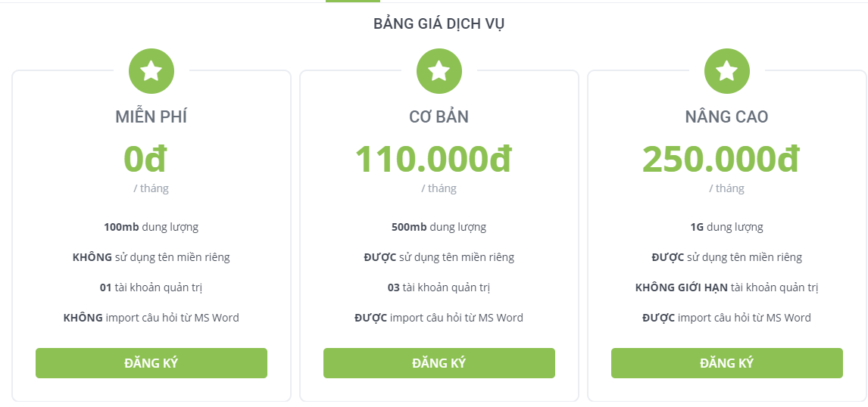Click the star icon above CƠ BẢN plan

click(x=439, y=71)
